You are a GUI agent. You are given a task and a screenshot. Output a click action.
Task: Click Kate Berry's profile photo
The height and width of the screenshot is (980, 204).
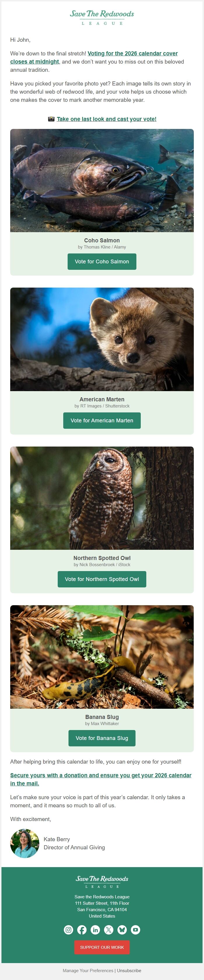point(25,843)
